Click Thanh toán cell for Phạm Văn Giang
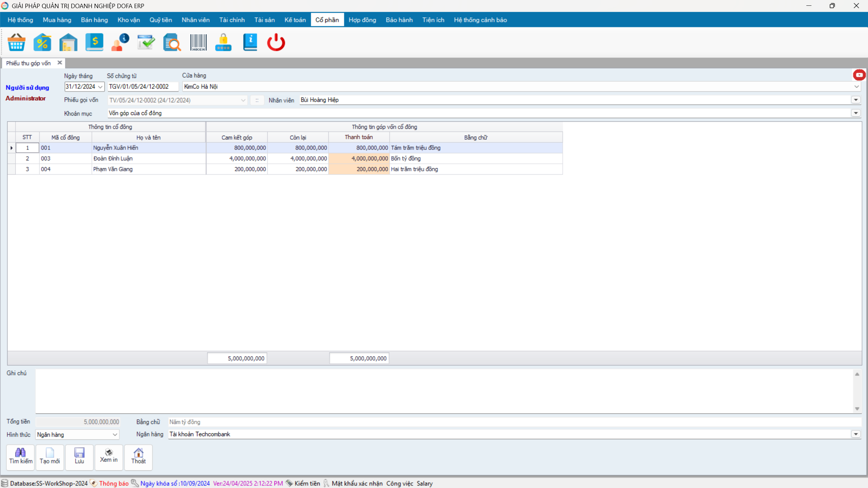Viewport: 868px width, 488px height. [x=359, y=169]
